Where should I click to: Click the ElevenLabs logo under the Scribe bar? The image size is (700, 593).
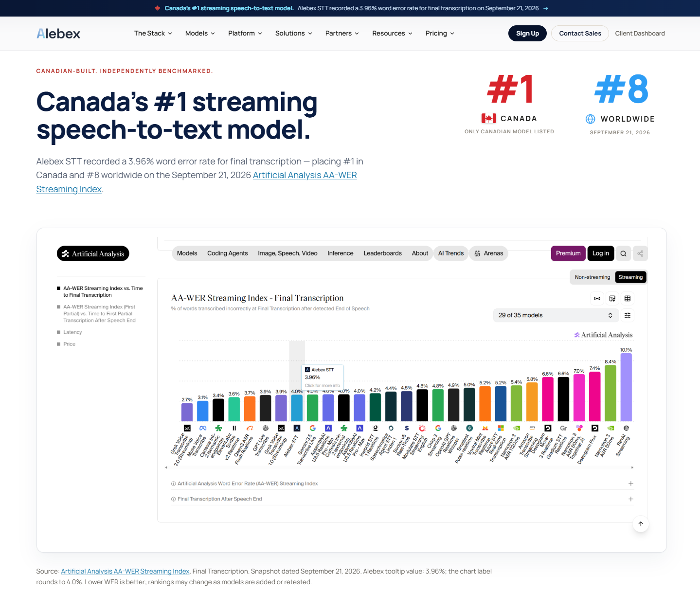pos(234,428)
